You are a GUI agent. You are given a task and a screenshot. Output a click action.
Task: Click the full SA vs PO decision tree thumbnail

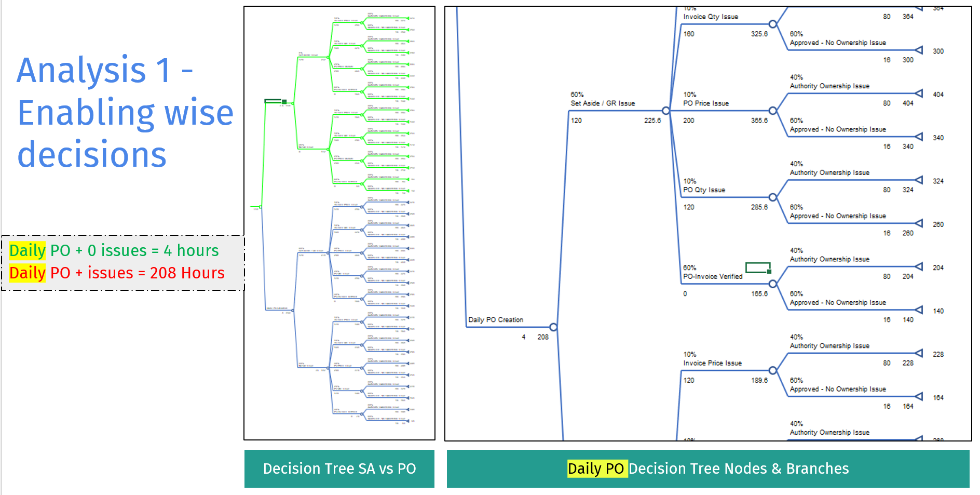pyautogui.click(x=339, y=223)
